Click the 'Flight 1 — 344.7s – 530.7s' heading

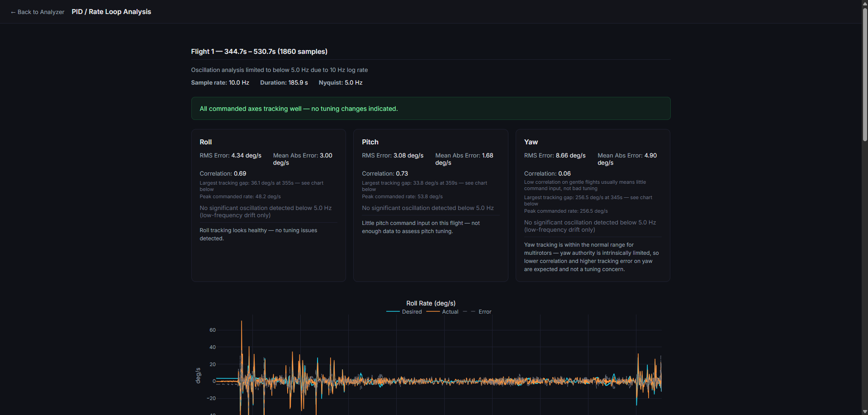[x=259, y=52]
